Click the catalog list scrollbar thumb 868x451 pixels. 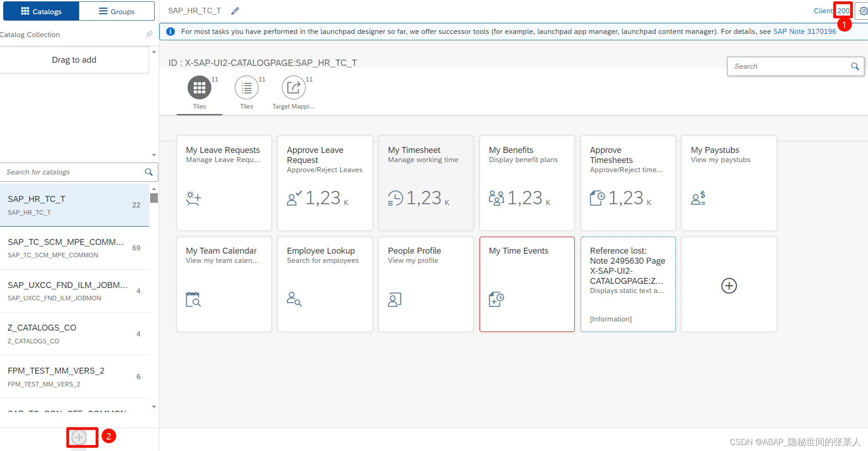[x=154, y=198]
